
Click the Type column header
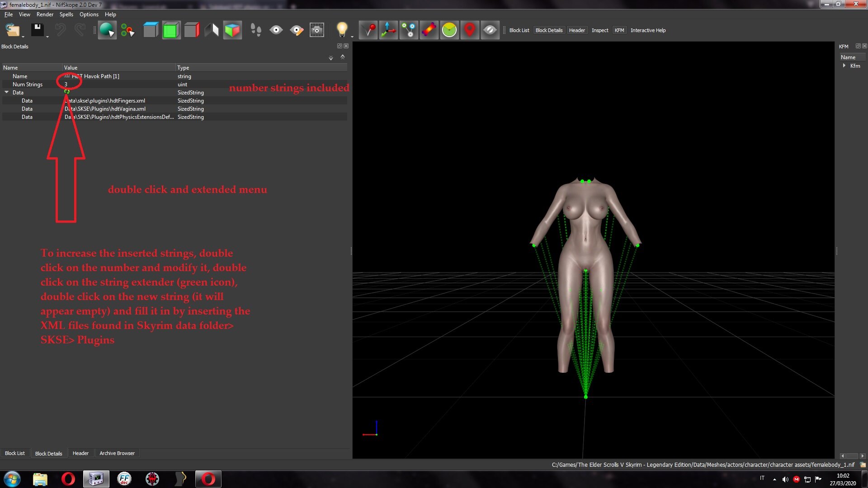261,68
